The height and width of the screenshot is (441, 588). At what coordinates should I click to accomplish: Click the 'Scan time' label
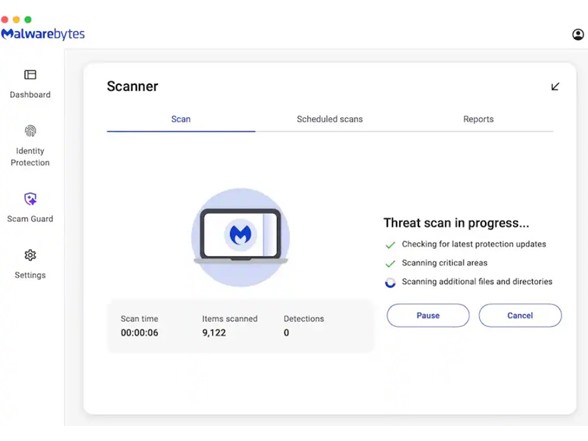click(x=139, y=319)
